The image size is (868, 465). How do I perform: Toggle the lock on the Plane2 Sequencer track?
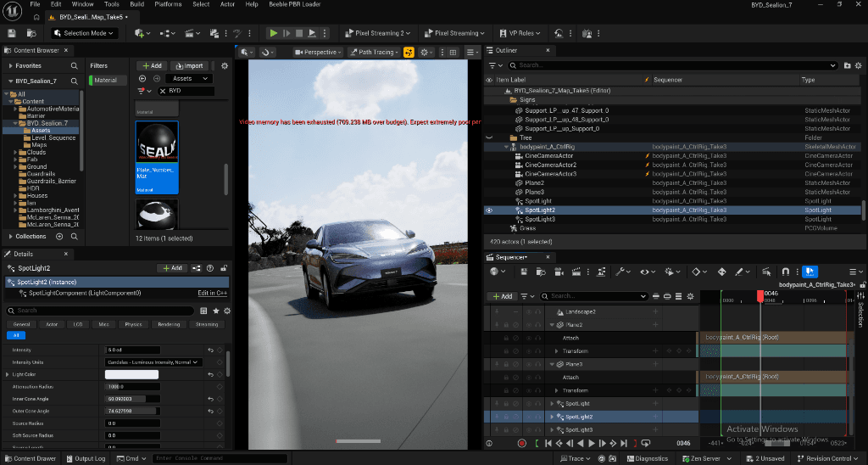(x=506, y=325)
